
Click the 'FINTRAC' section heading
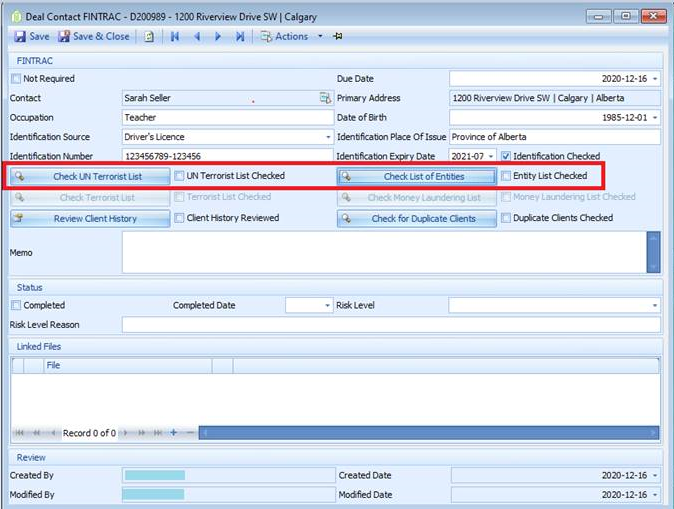34,61
